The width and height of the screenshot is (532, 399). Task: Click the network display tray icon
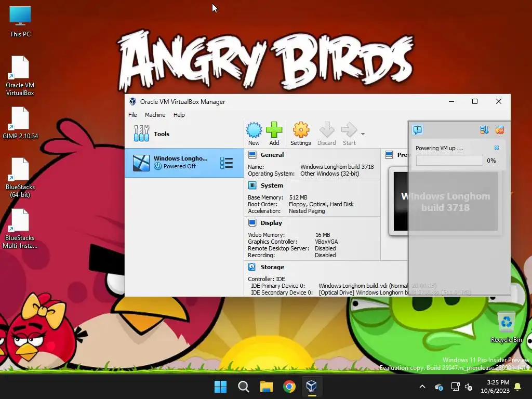coord(455,387)
